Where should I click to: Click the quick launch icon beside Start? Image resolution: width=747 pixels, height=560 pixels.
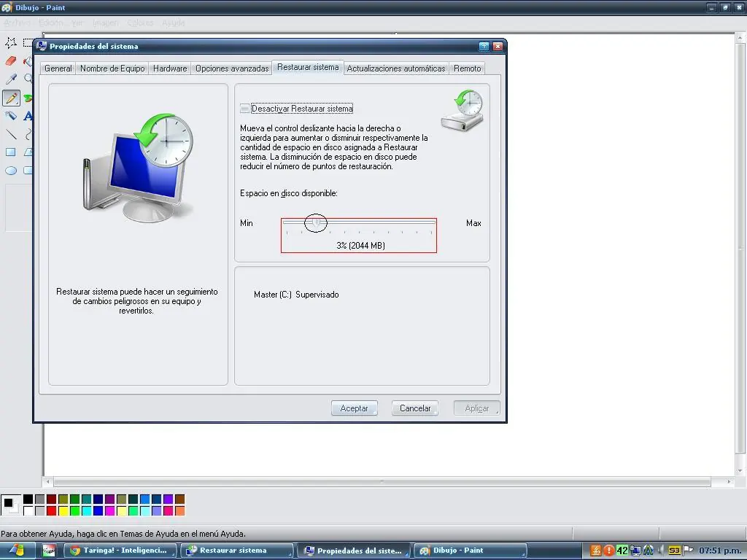pos(49,551)
